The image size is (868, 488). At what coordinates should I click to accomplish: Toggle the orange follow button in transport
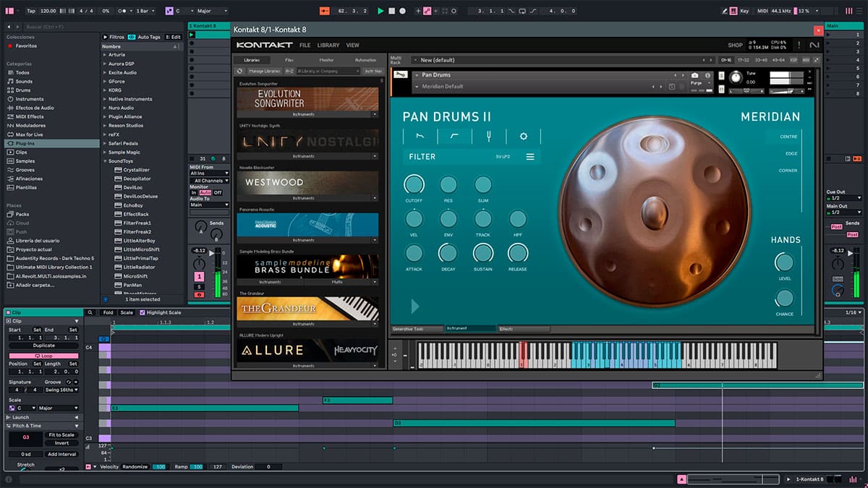325,11
